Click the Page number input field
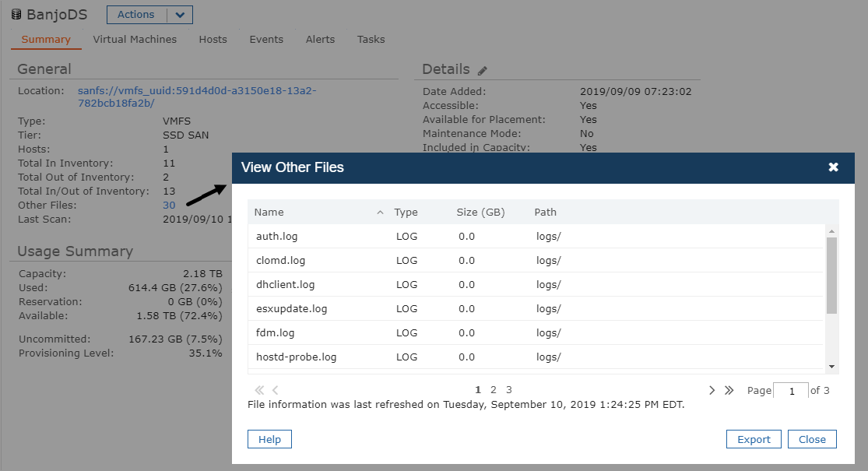Viewport: 868px width, 471px height. coord(791,391)
